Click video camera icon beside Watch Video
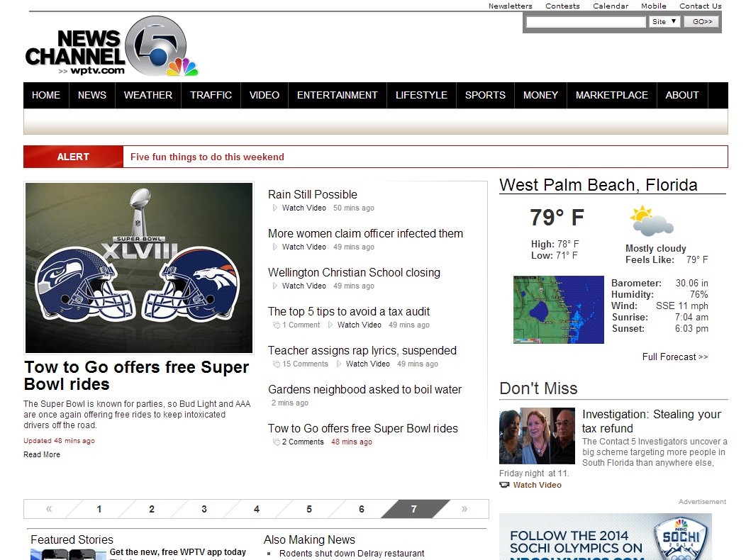The image size is (746, 560). (x=504, y=485)
